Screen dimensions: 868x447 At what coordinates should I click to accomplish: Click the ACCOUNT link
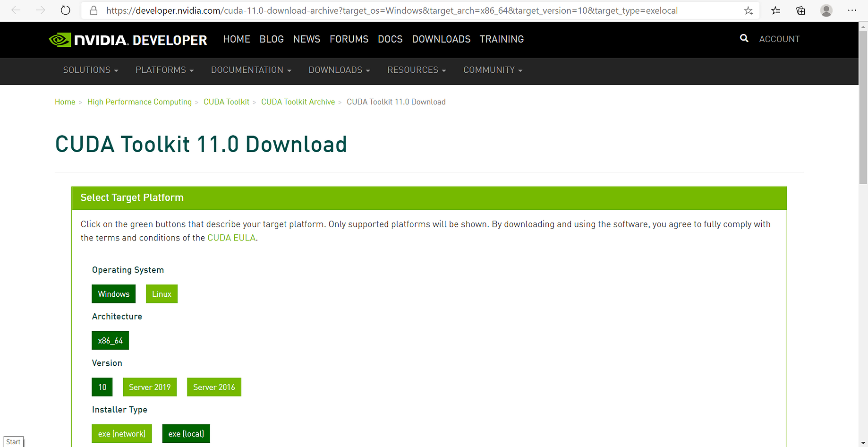pos(779,39)
